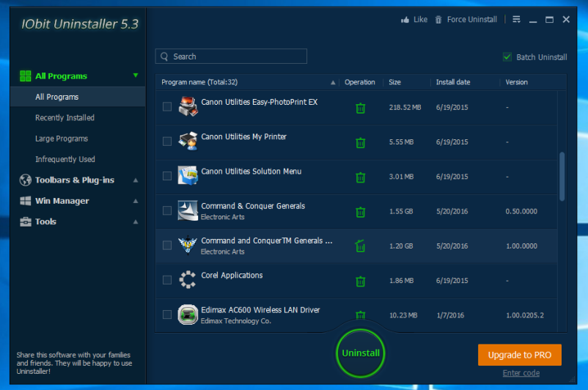Viewport: 588px width, 390px height.
Task: Click the trash icon for Corel Applications
Action: 361,281
